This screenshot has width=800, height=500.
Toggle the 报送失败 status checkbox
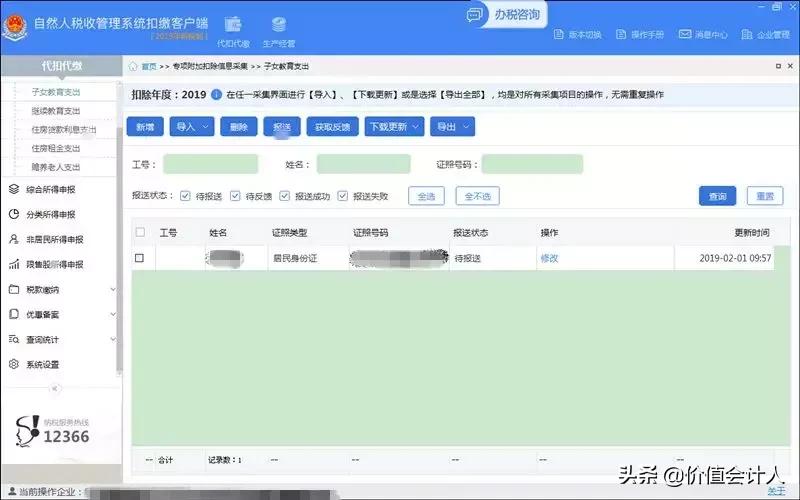coord(342,196)
